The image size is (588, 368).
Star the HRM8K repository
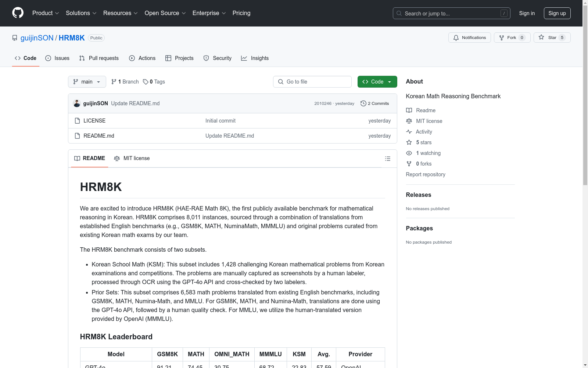click(552, 38)
